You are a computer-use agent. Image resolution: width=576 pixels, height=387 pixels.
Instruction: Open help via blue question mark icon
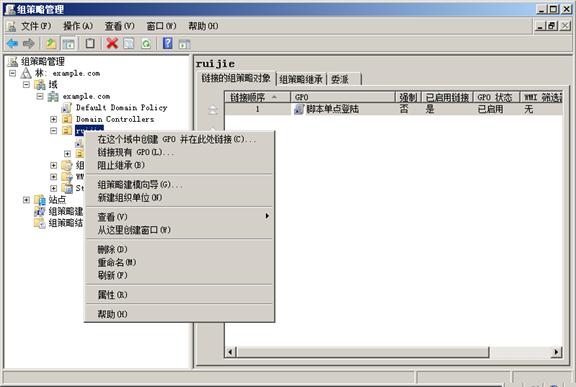(x=168, y=43)
